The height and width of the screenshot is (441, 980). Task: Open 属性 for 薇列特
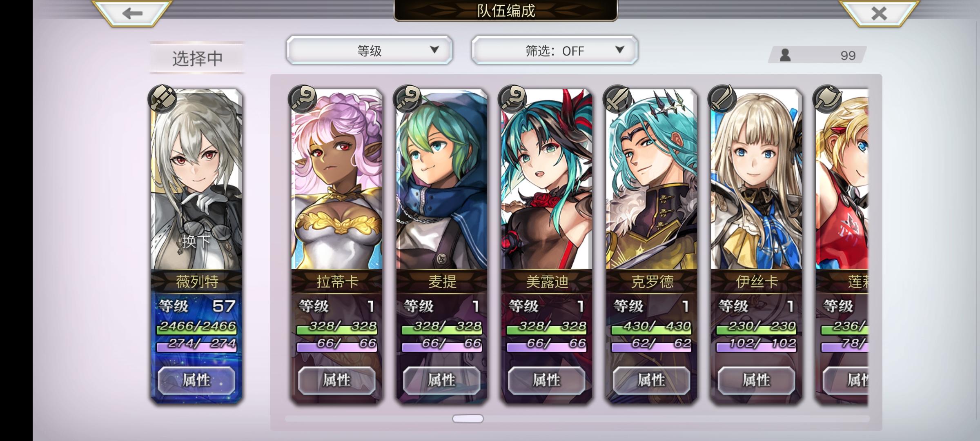196,381
